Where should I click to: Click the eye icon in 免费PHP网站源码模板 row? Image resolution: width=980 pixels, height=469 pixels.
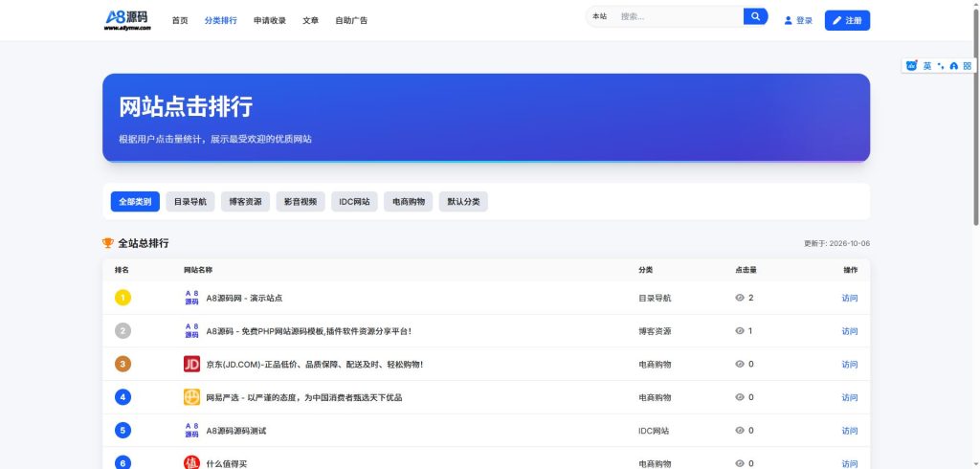(740, 331)
